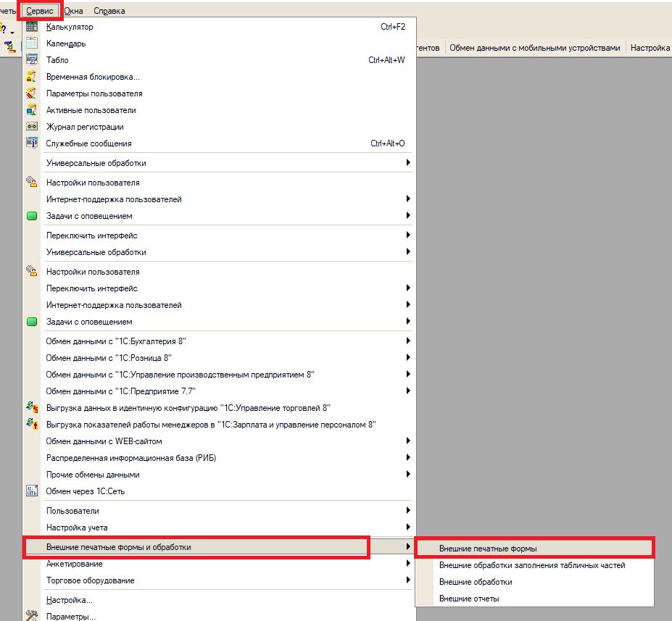672x621 pixels.
Task: Expand Обмен данными с 1С:Розница 8 arrow
Action: tap(408, 357)
